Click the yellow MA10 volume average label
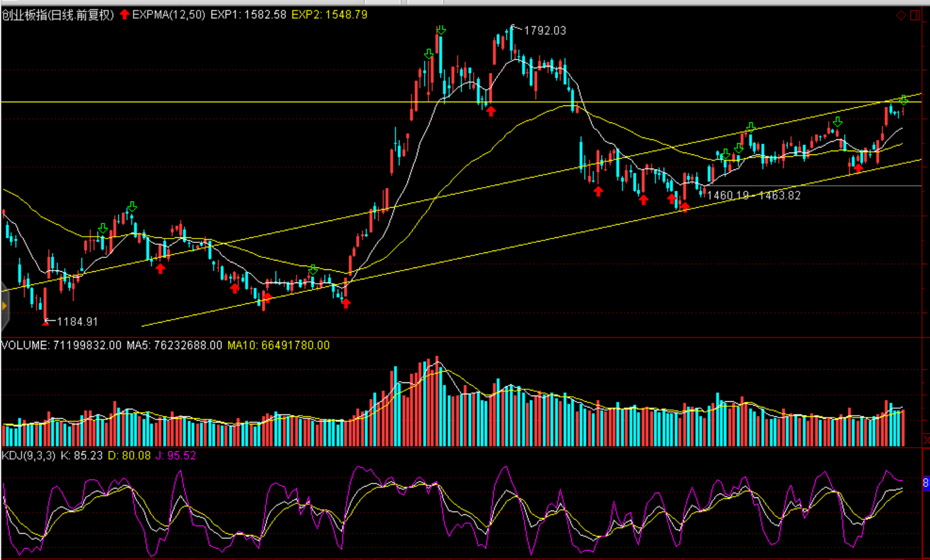Screen dimensions: 930x560 (x=278, y=345)
